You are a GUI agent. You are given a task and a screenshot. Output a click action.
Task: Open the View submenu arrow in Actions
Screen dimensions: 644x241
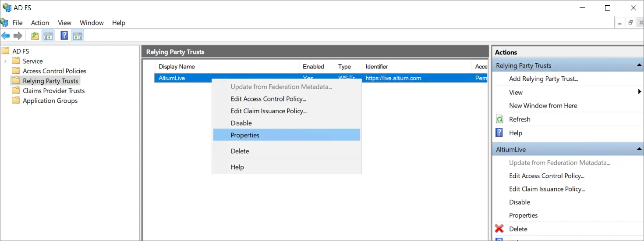pyautogui.click(x=640, y=92)
